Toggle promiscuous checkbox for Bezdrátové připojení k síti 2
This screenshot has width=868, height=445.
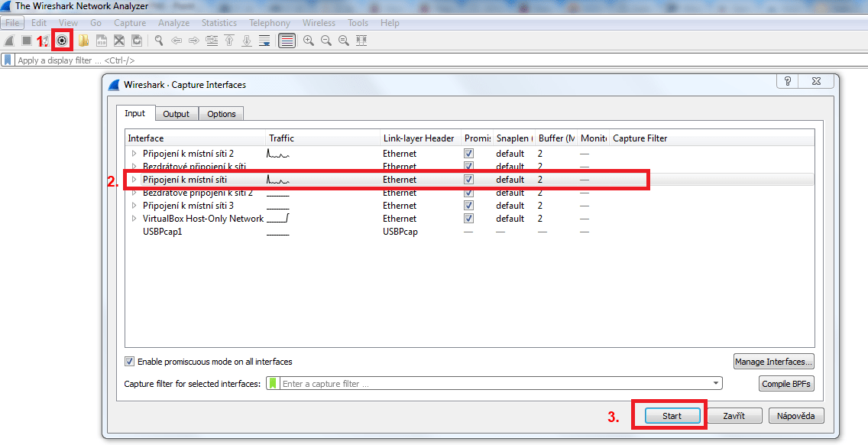click(469, 193)
